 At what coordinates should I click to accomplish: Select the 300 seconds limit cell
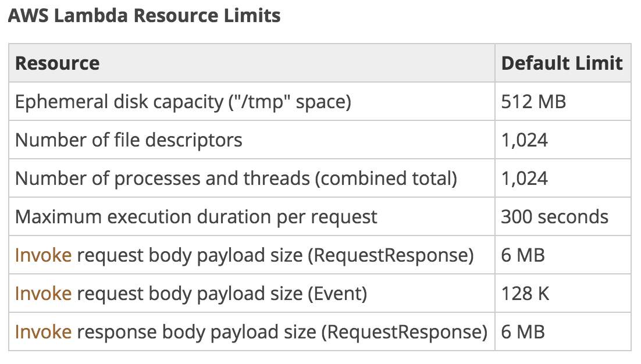(554, 217)
